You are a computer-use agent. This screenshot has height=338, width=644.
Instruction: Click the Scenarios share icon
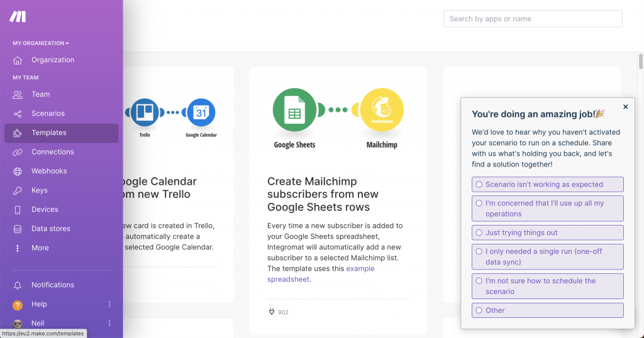coord(17,114)
